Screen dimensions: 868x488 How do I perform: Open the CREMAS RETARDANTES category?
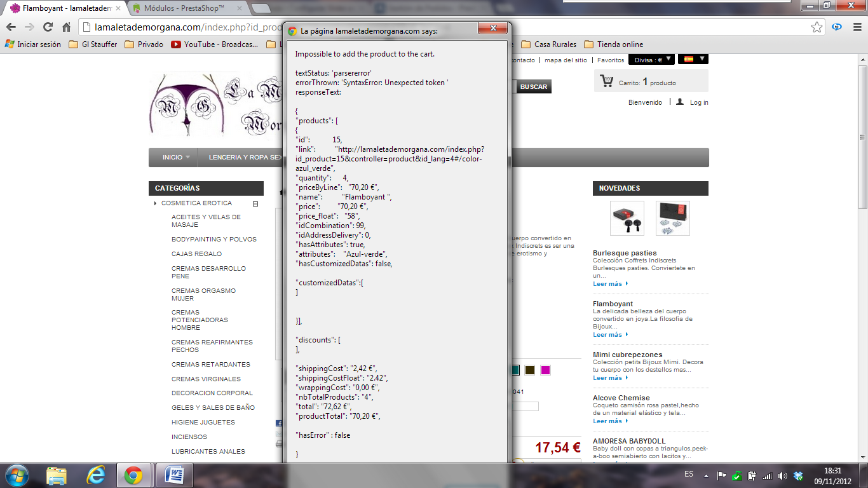(211, 365)
